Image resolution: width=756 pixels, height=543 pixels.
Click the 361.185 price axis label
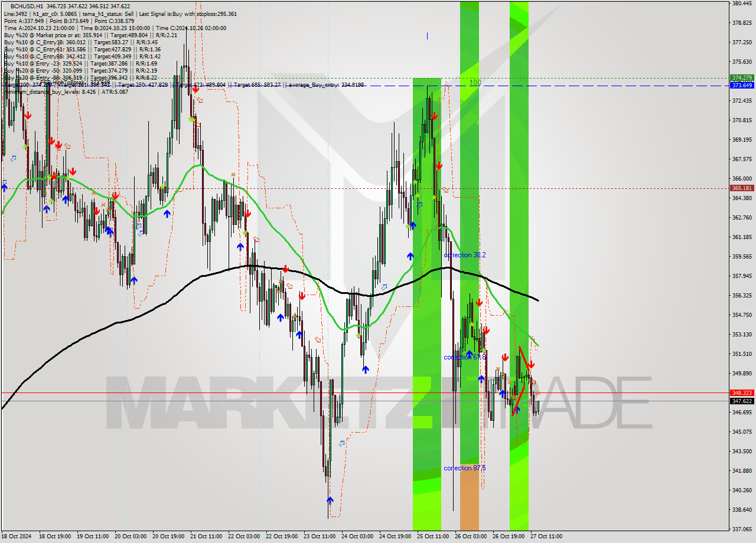[742, 237]
